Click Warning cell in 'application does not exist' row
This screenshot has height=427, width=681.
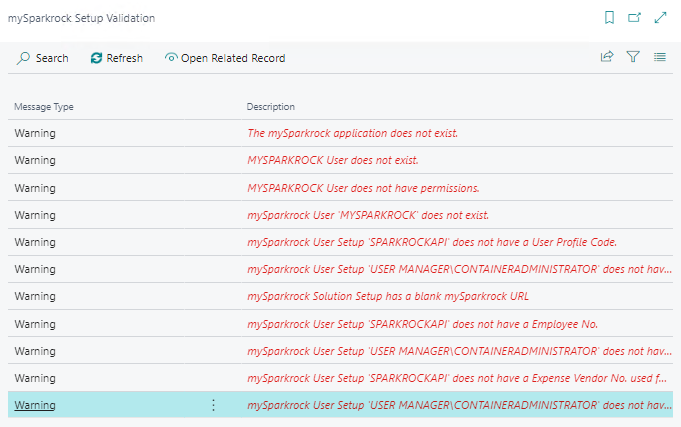[x=35, y=133]
